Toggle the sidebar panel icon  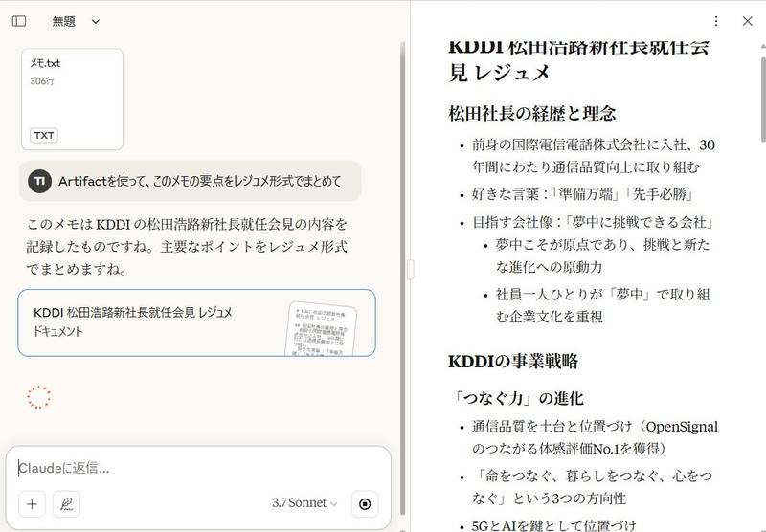click(19, 21)
